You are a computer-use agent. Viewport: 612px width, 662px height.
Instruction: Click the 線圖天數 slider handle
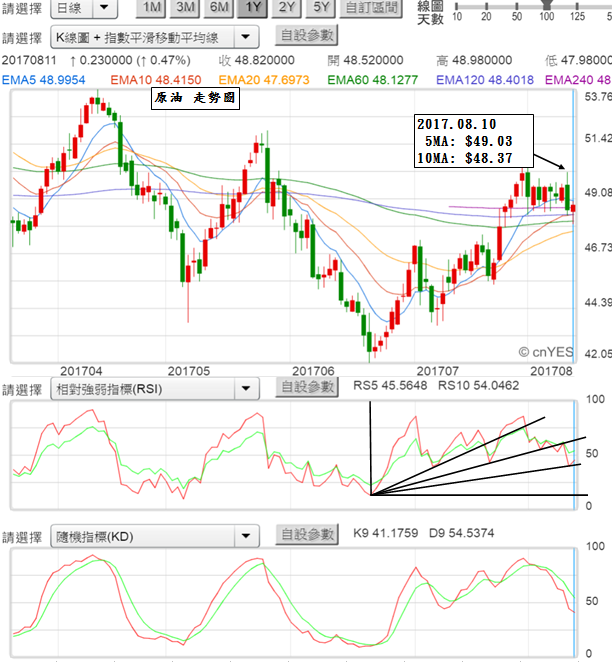click(x=547, y=4)
